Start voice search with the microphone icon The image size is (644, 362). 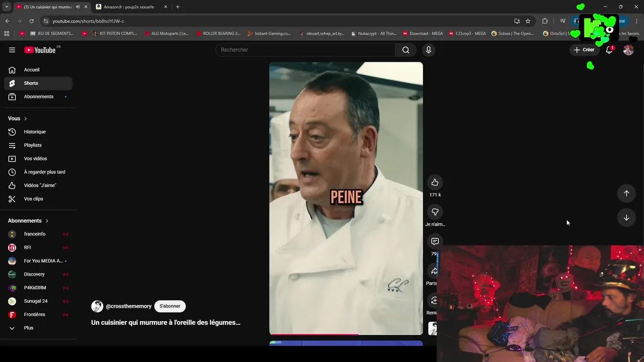click(x=428, y=50)
